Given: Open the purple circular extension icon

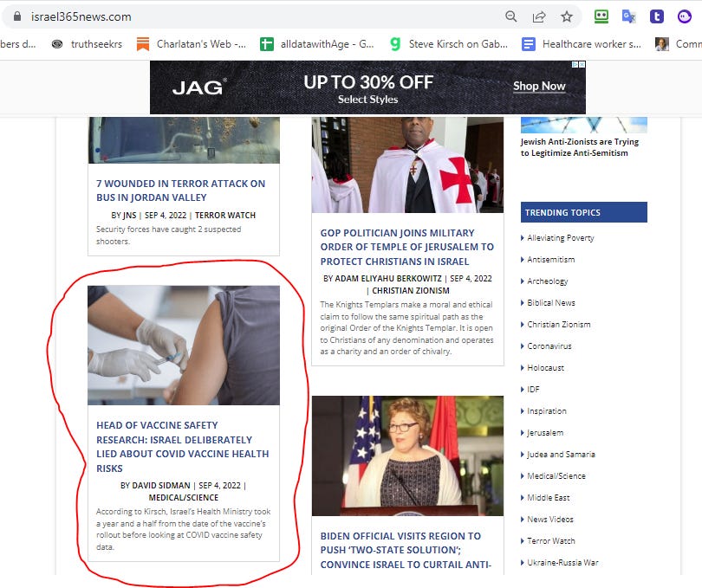Looking at the screenshot, I should [x=685, y=16].
